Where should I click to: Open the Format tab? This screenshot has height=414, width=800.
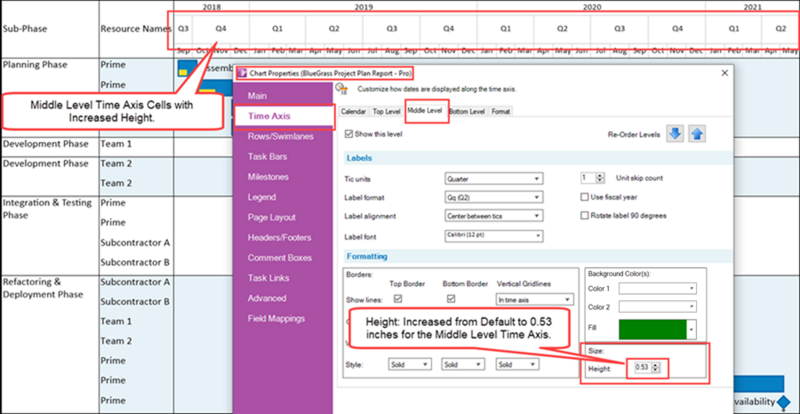[x=500, y=111]
